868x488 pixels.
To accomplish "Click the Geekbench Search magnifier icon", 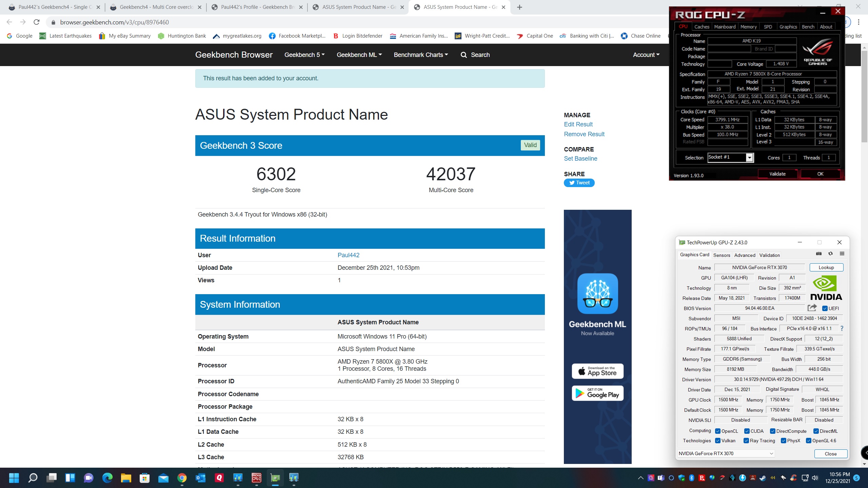I will tap(463, 55).
